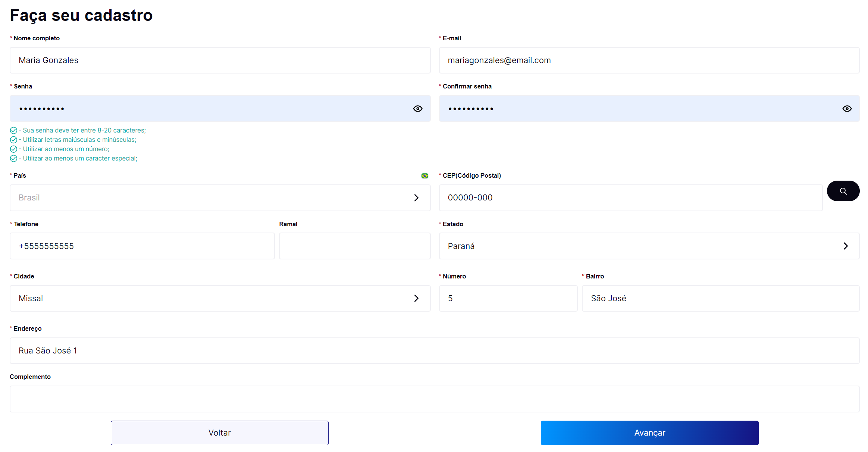Image resolution: width=868 pixels, height=452 pixels.
Task: Open the País dropdown chevron
Action: [416, 198]
